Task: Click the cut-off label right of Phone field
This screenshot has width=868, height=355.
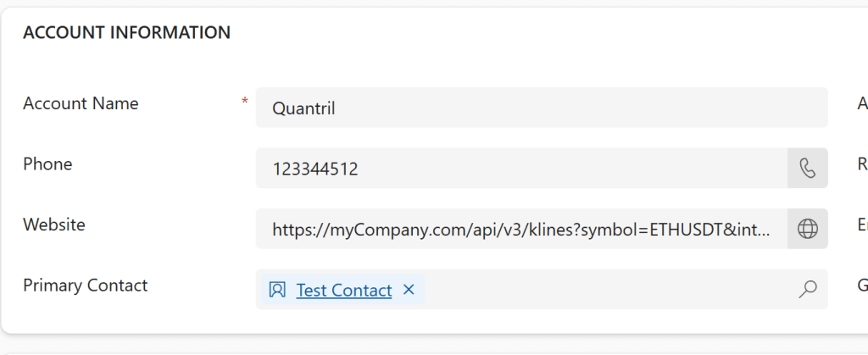Action: coord(862,164)
